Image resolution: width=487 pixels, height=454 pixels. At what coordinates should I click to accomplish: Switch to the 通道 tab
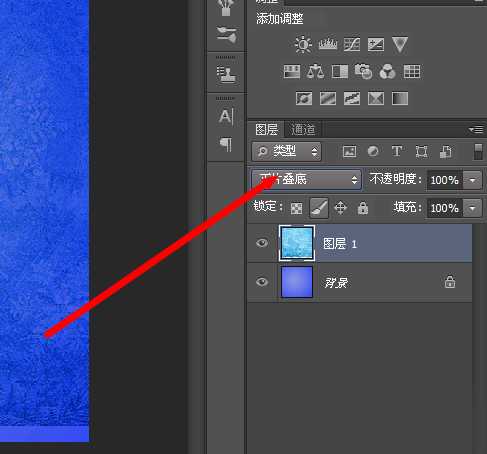(303, 129)
